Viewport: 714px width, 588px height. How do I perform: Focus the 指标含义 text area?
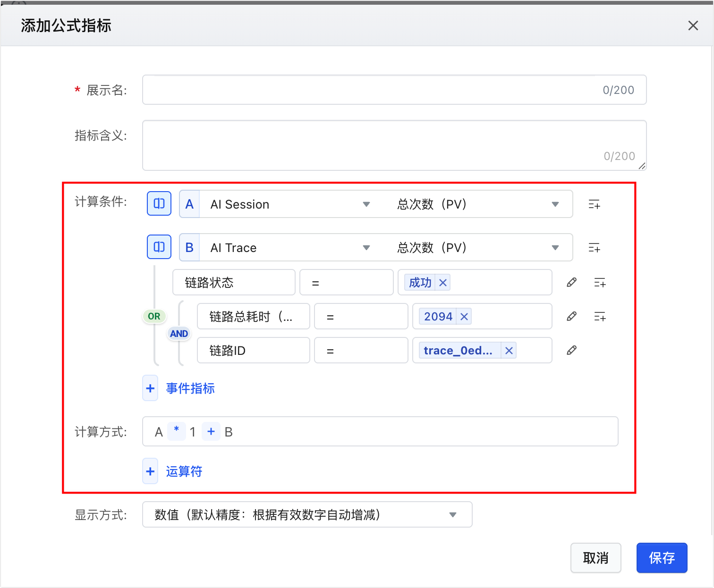pos(394,145)
